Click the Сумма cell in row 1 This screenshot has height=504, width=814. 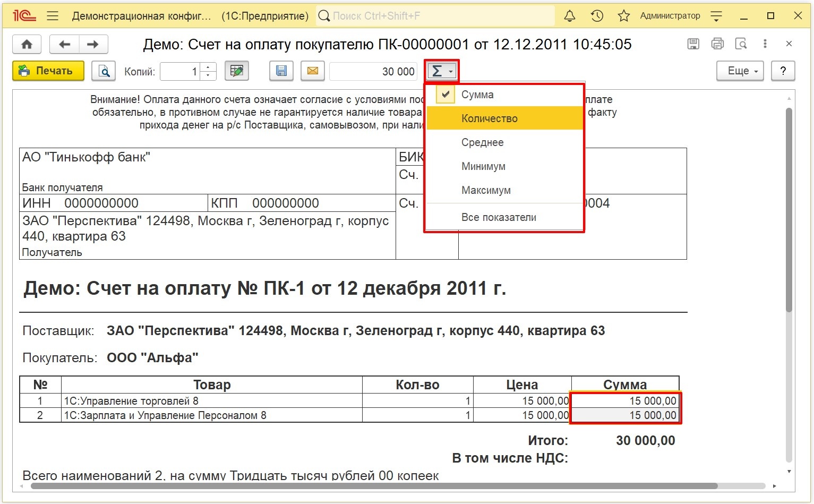coord(626,401)
